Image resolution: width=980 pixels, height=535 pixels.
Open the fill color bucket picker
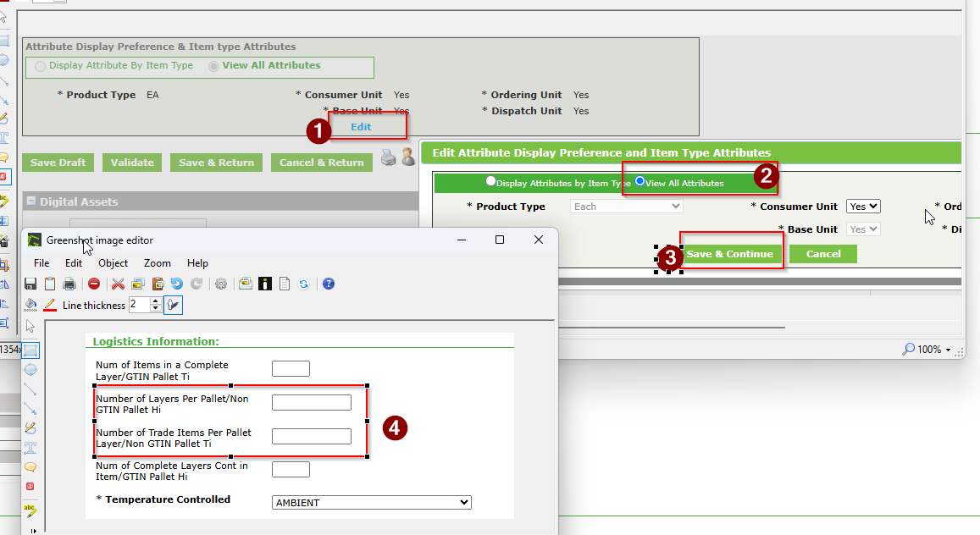pos(30,305)
